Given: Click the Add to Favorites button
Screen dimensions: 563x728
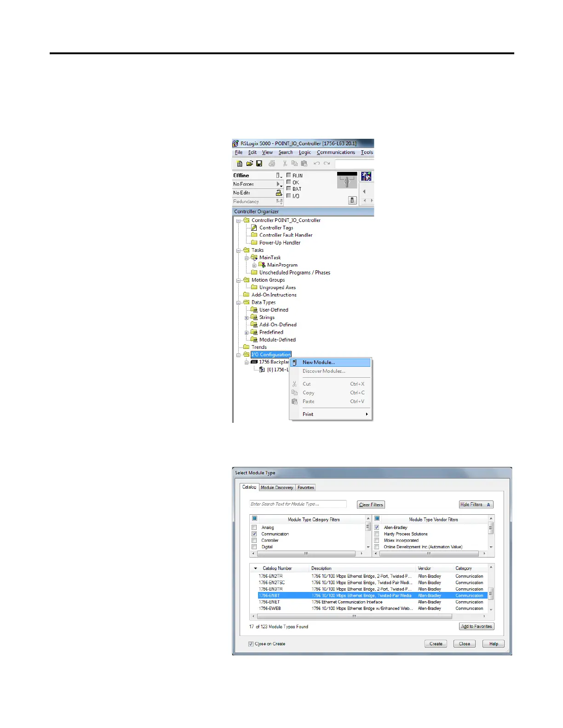Looking at the screenshot, I should click(477, 626).
